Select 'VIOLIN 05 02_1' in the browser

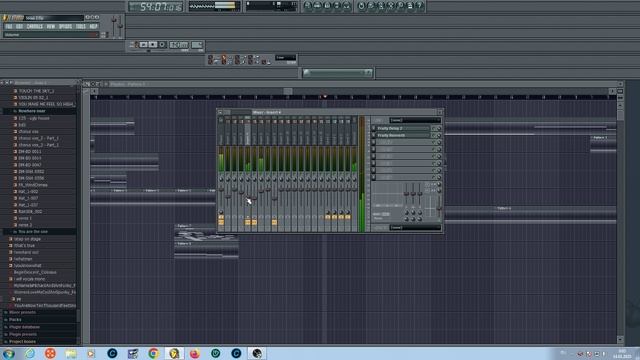point(33,98)
